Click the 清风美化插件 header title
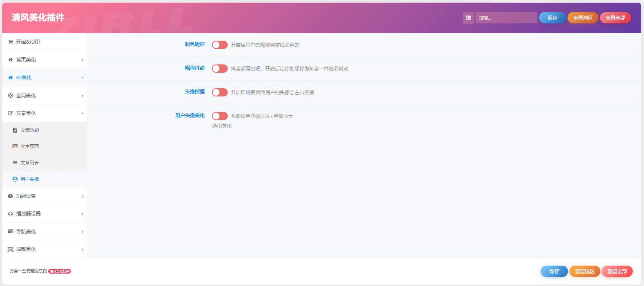 38,18
